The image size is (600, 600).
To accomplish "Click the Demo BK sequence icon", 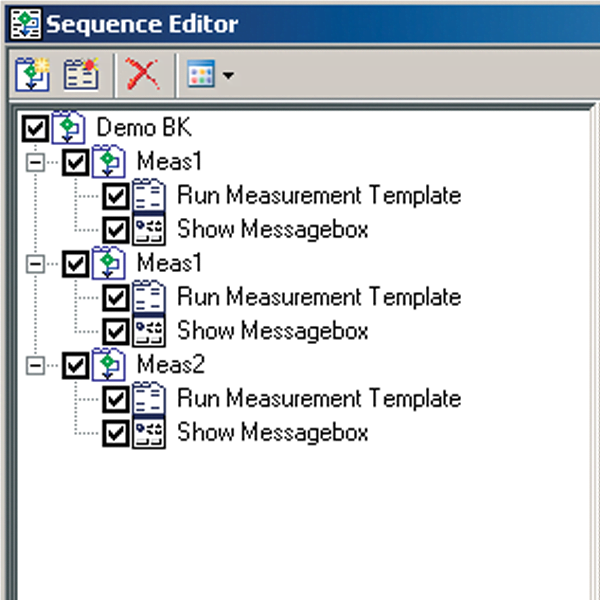I will point(66,128).
